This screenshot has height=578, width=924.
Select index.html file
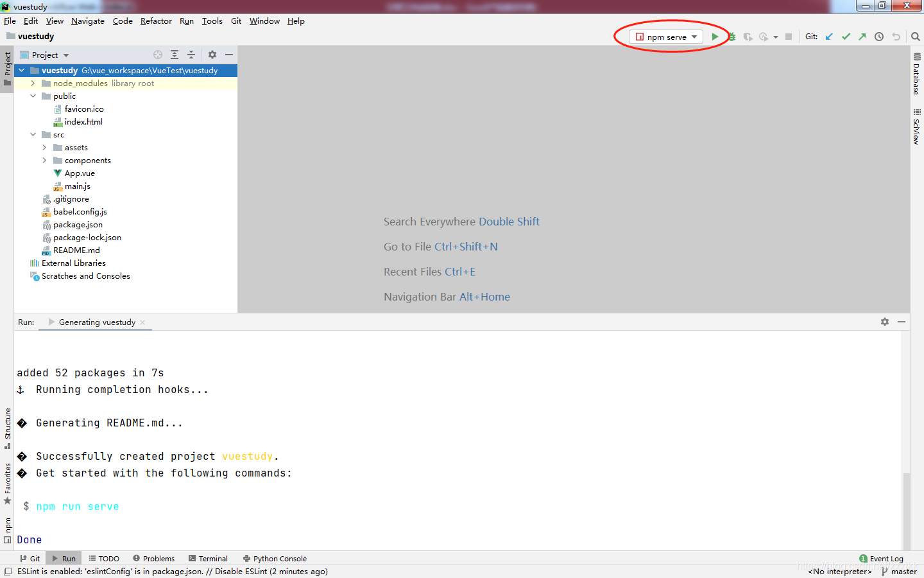pyautogui.click(x=83, y=122)
